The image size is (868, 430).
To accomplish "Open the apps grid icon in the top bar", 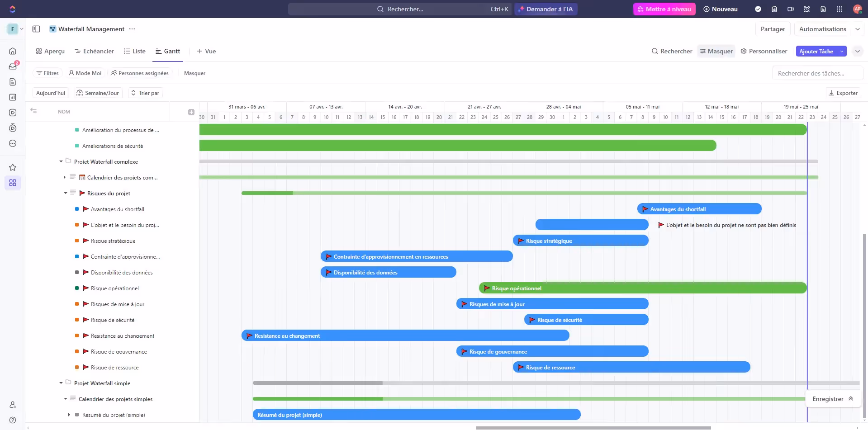I will 840,9.
